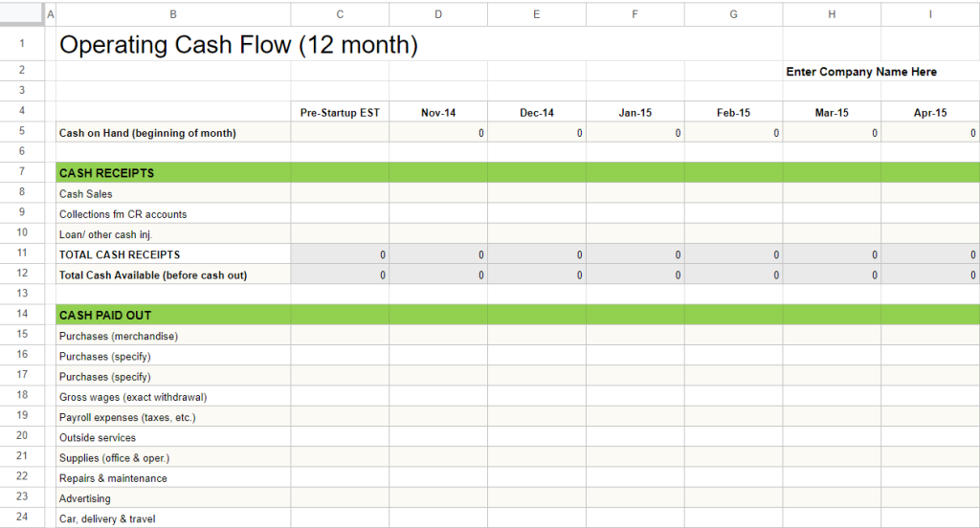Click the select-all corner box
980x528 pixels.
pos(22,13)
